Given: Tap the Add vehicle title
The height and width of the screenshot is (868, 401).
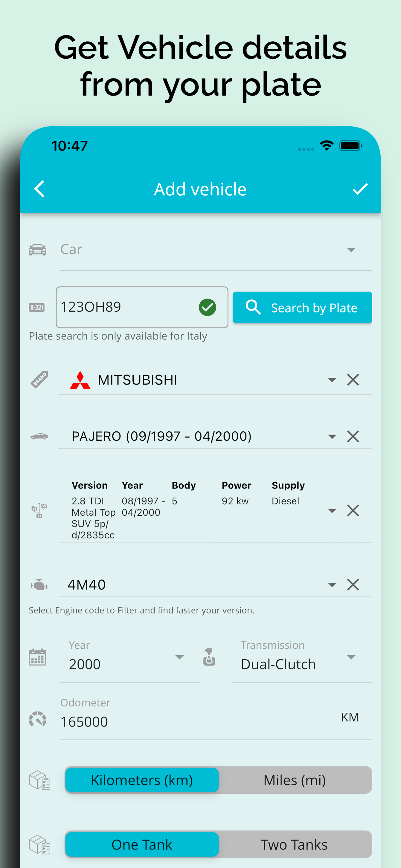Looking at the screenshot, I should click(x=200, y=189).
